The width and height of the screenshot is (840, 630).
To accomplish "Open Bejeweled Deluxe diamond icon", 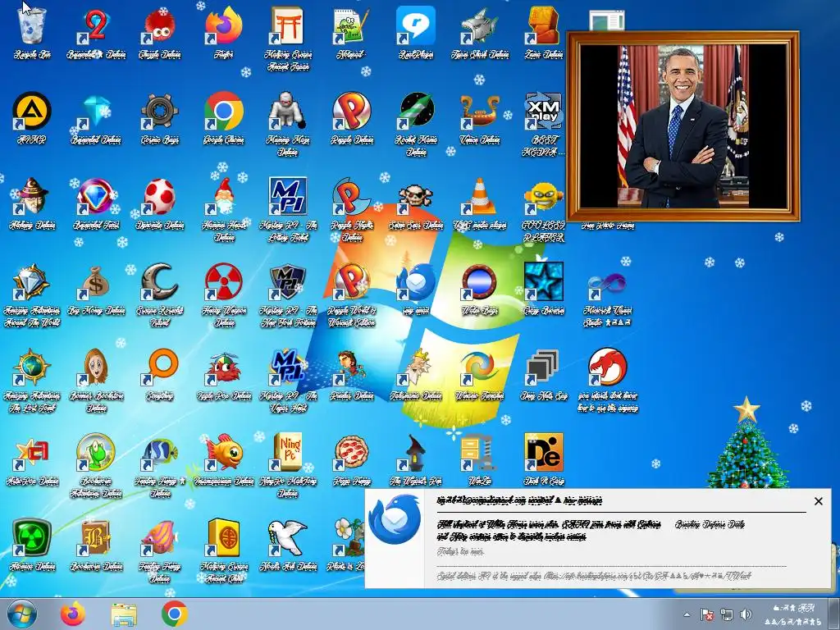I will pos(96,111).
